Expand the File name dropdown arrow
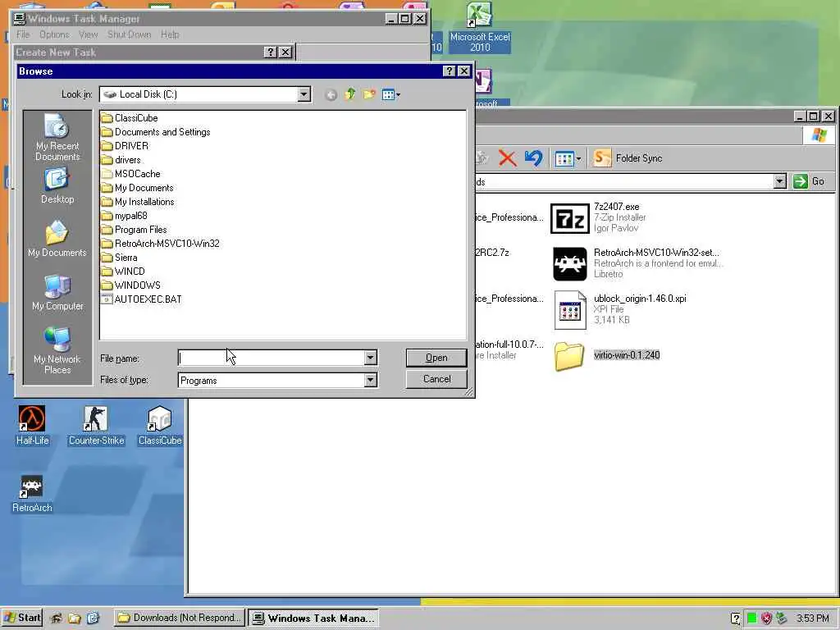The height and width of the screenshot is (630, 840). (370, 358)
